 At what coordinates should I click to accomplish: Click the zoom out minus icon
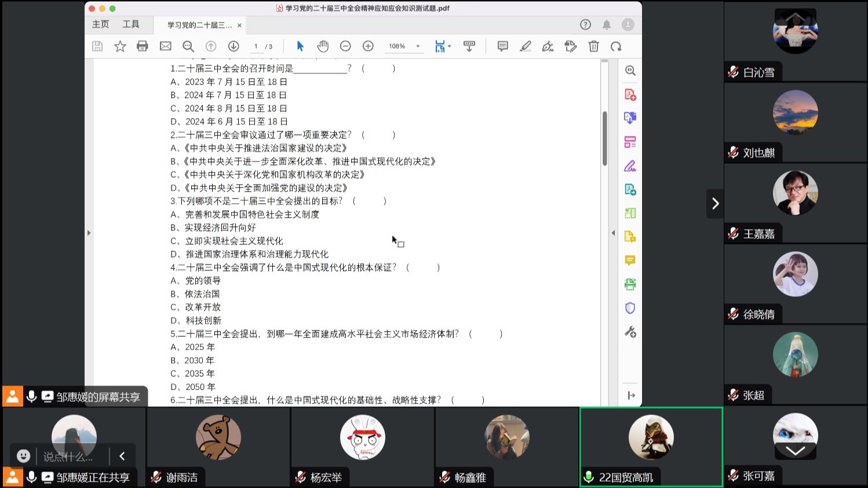pyautogui.click(x=345, y=46)
